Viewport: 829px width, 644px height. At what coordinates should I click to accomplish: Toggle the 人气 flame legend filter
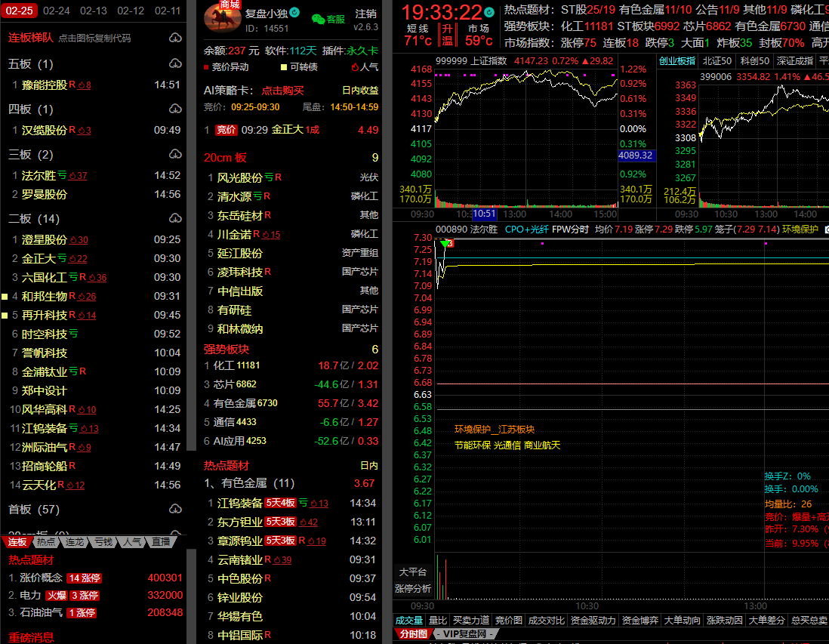point(355,67)
